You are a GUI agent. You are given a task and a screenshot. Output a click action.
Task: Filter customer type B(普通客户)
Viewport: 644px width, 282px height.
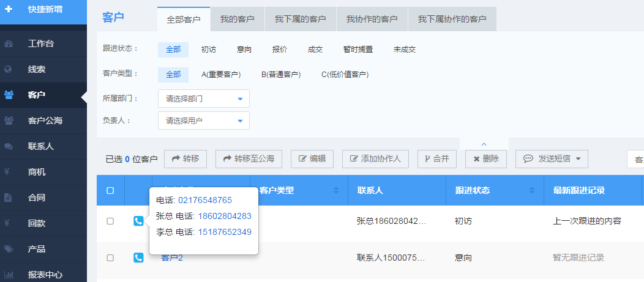282,75
